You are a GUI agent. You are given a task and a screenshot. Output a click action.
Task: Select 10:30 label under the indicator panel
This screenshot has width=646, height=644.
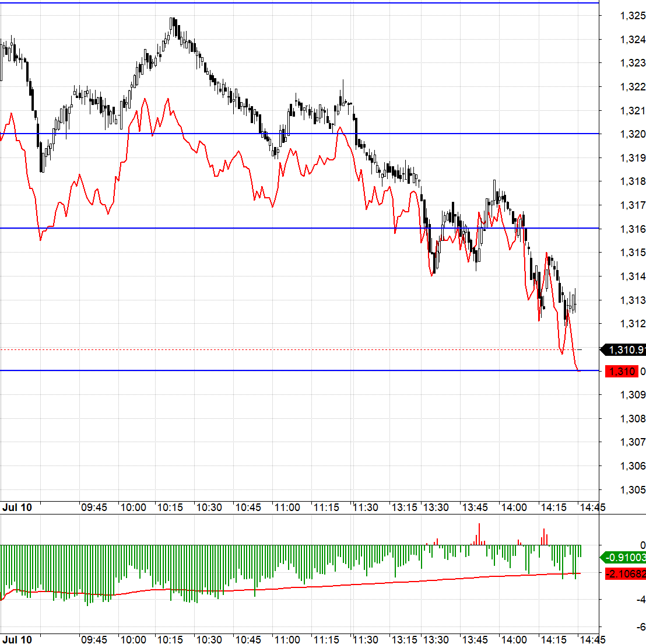click(209, 640)
